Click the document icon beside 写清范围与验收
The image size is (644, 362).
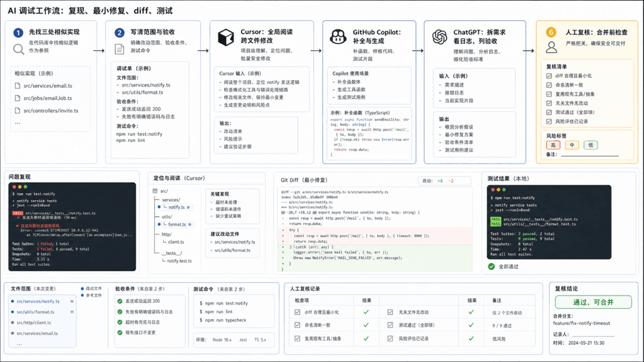[119, 49]
